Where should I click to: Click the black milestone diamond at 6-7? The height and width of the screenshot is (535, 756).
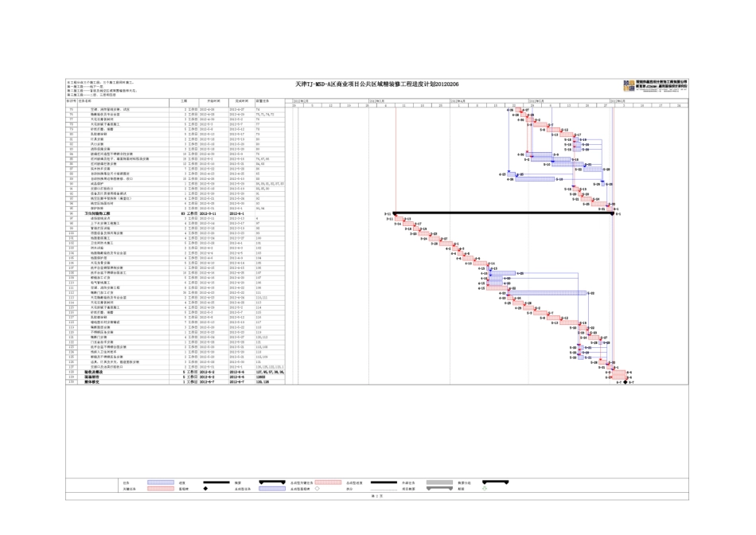click(x=625, y=382)
